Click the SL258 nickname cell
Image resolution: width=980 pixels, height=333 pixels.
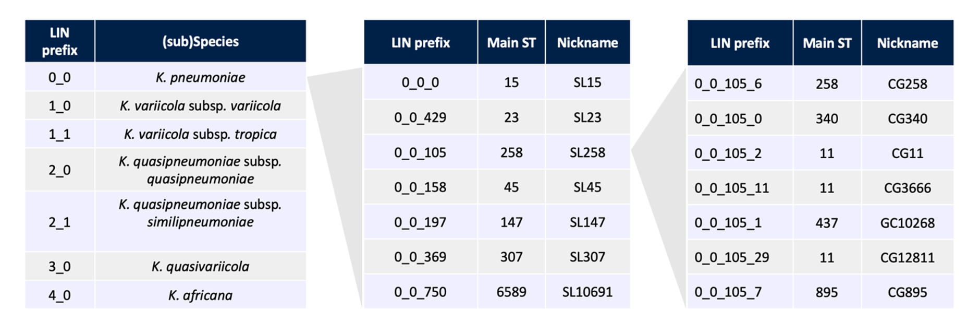pos(587,152)
